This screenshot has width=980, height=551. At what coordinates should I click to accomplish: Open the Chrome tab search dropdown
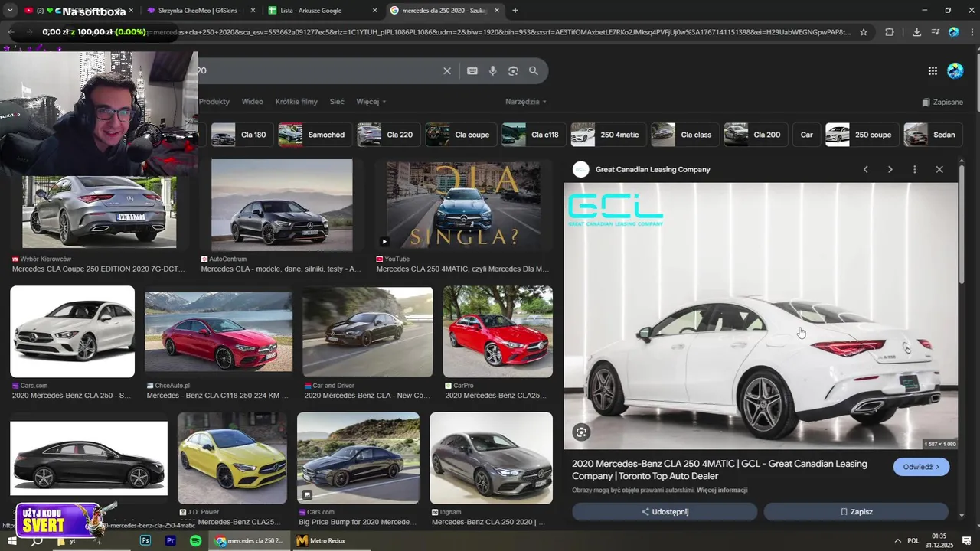click(x=10, y=10)
